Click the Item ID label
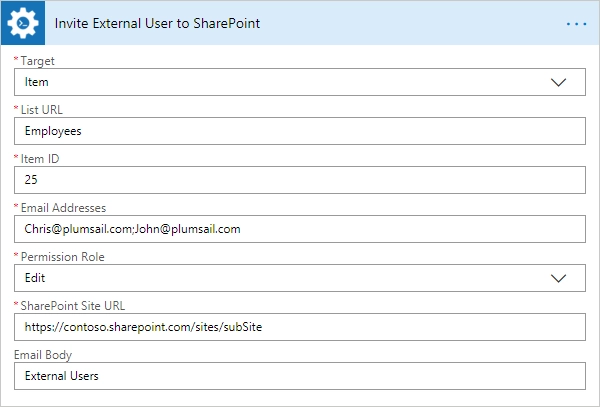Image resolution: width=600 pixels, height=407 pixels. [40, 159]
